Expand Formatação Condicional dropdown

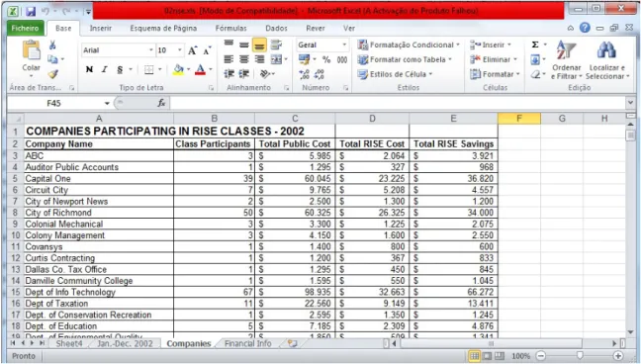[x=458, y=45]
